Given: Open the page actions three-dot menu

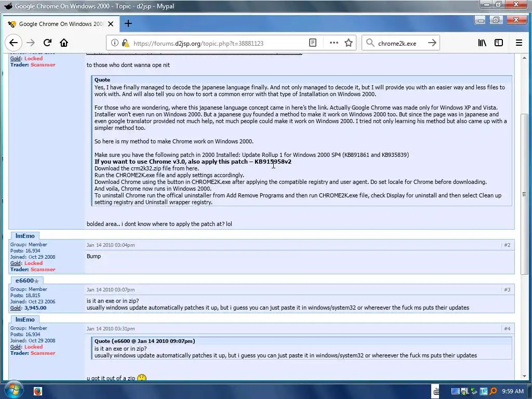Looking at the screenshot, I should click(334, 43).
